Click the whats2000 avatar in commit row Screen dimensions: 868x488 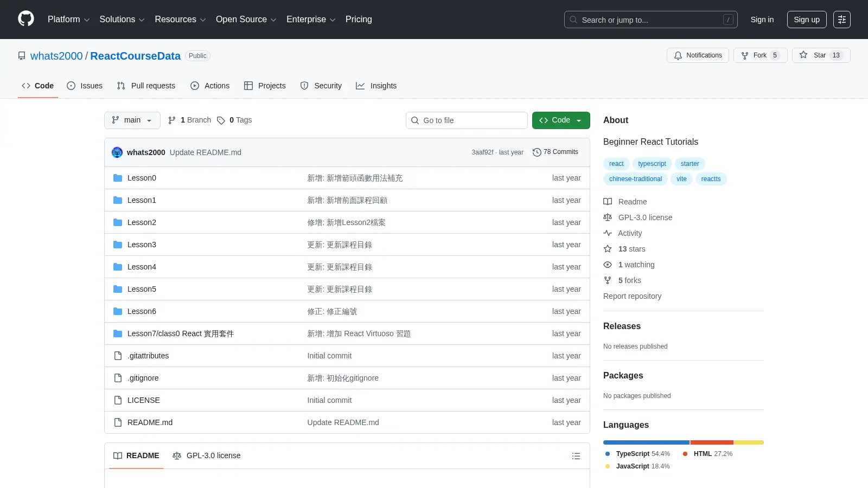tap(117, 152)
